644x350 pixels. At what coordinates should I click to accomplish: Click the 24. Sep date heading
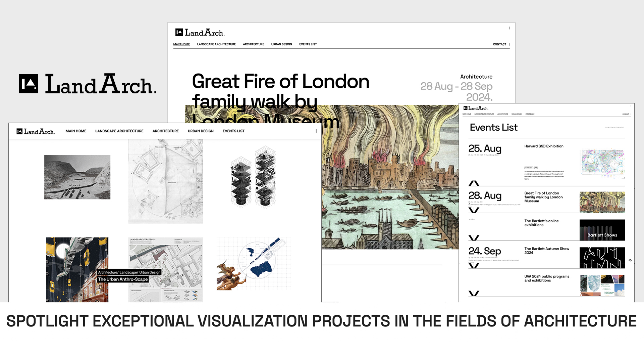point(485,251)
